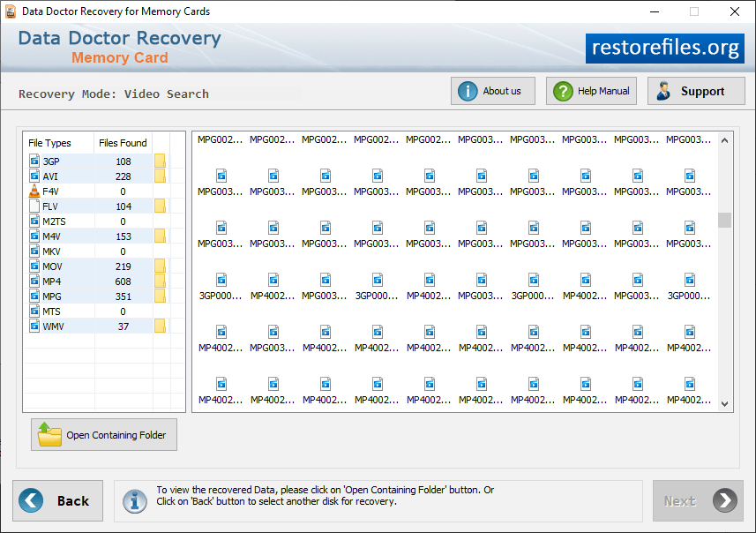Click the MTS file type icon
The image size is (756, 533).
pos(34,311)
